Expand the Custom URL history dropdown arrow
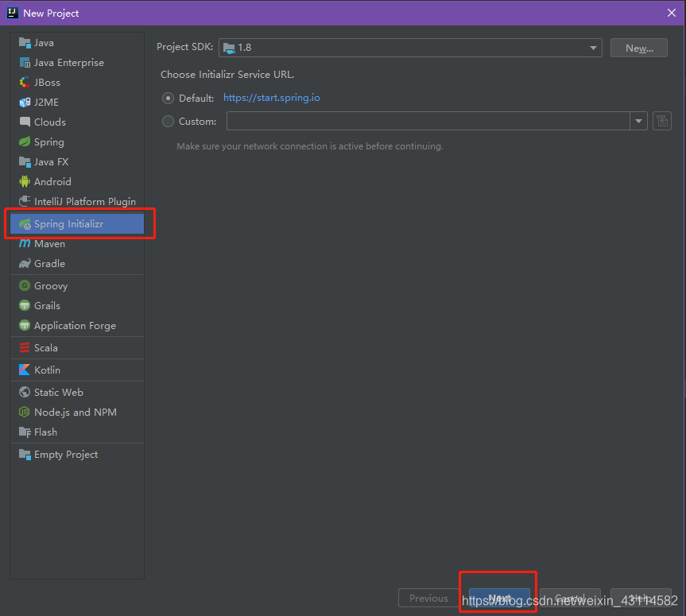686x616 pixels. click(x=638, y=121)
